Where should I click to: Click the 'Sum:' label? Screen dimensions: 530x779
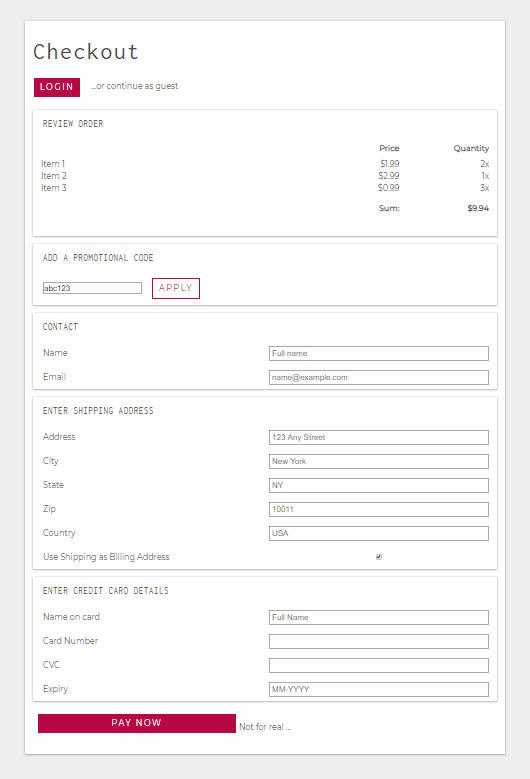389,208
